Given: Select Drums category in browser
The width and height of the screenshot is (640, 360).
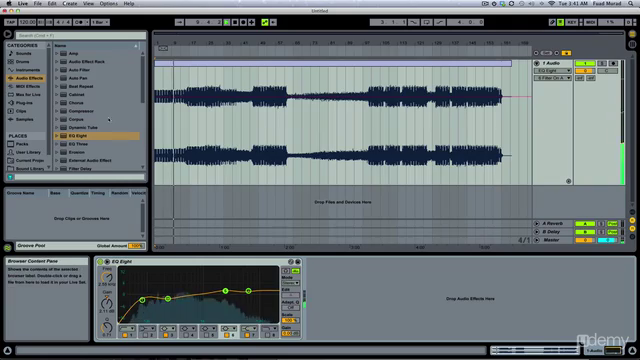Looking at the screenshot, I should click(x=22, y=62).
